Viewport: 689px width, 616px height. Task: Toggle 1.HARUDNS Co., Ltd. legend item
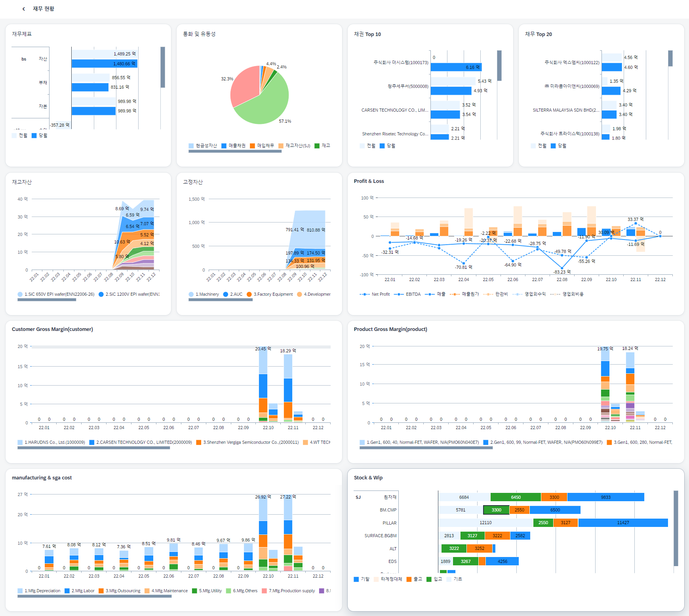coord(51,442)
